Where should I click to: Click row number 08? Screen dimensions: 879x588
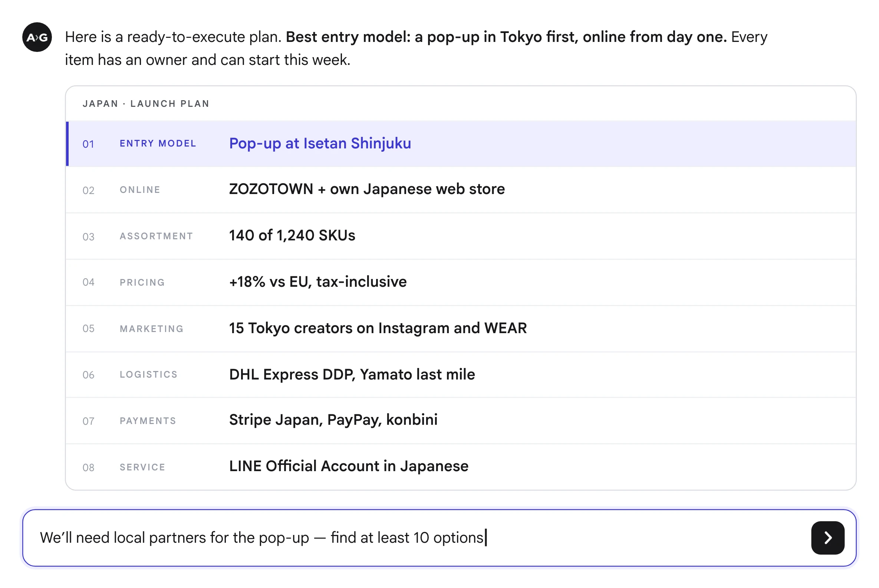(88, 467)
